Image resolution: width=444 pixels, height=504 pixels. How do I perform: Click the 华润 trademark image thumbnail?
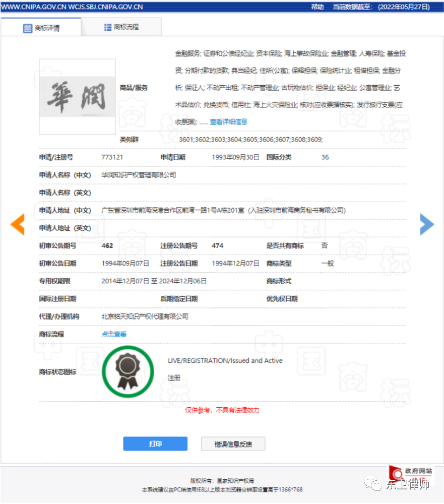[77, 96]
